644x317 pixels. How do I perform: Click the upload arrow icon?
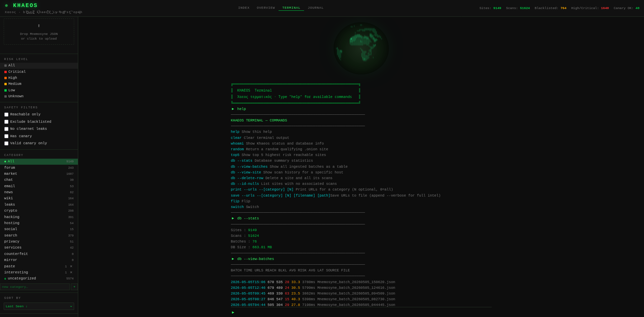39,26
